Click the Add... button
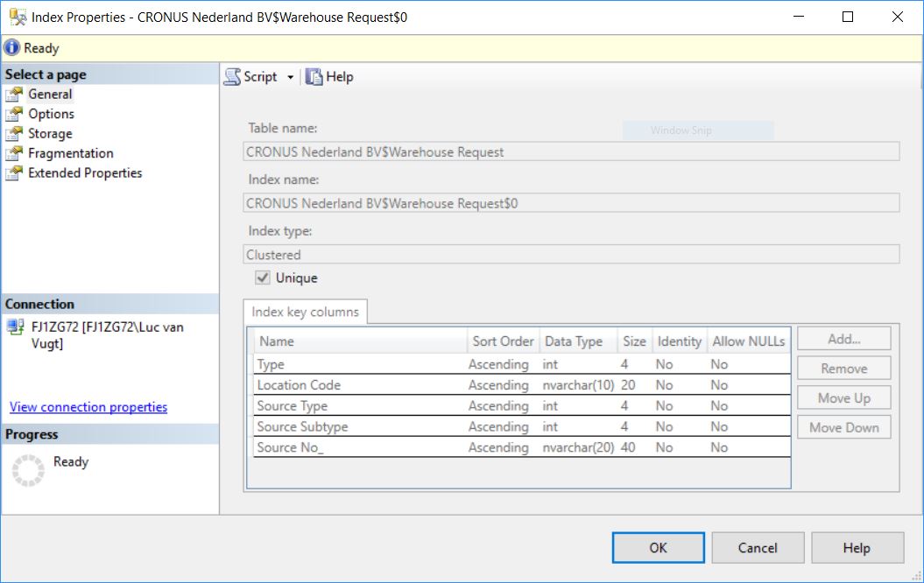Screen dimensions: 924x583 tap(843, 339)
